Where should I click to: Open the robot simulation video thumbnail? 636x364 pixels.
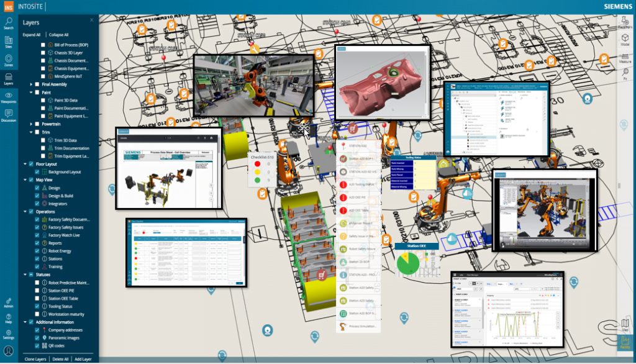pyautogui.click(x=545, y=211)
